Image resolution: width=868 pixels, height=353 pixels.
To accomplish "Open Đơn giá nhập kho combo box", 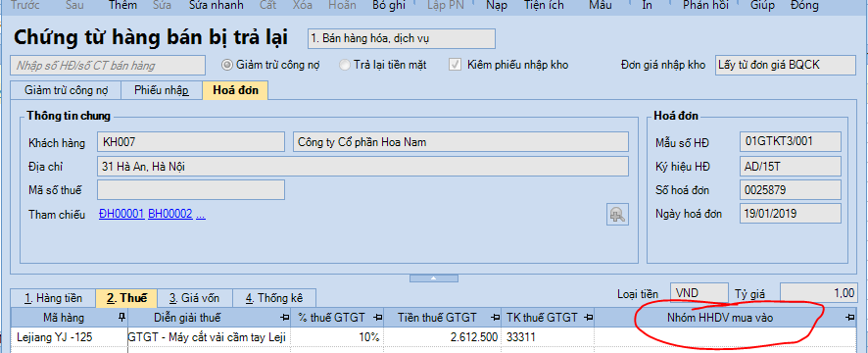I will click(785, 65).
